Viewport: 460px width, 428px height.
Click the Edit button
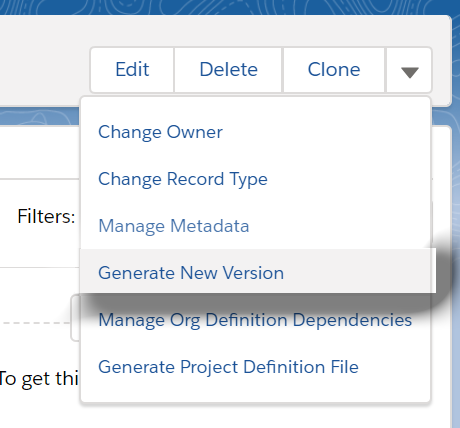(132, 70)
